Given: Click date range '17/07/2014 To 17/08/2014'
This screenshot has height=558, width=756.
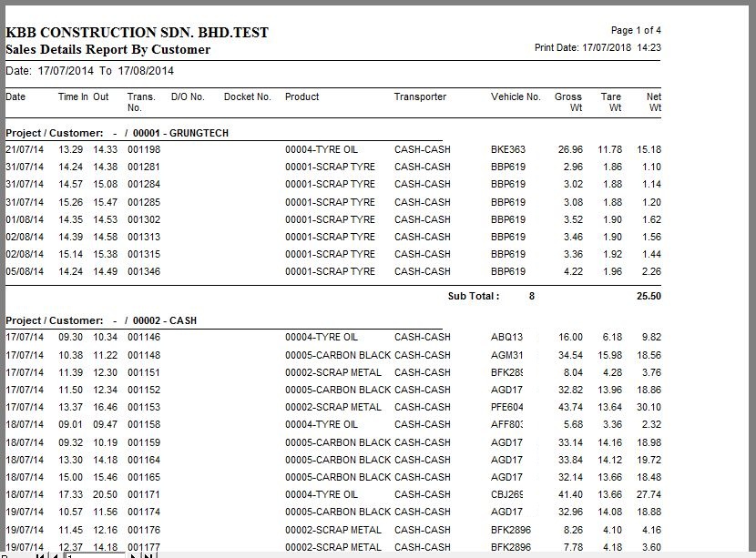Looking at the screenshot, I should tap(106, 71).
